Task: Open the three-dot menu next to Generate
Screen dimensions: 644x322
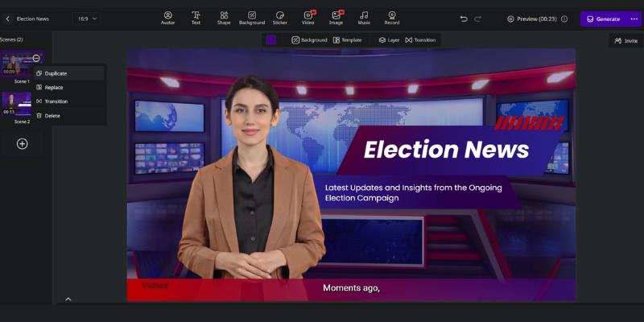Action: point(634,19)
